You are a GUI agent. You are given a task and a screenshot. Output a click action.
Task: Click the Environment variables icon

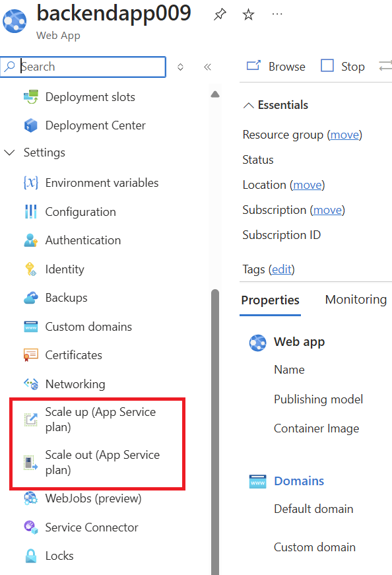click(31, 183)
